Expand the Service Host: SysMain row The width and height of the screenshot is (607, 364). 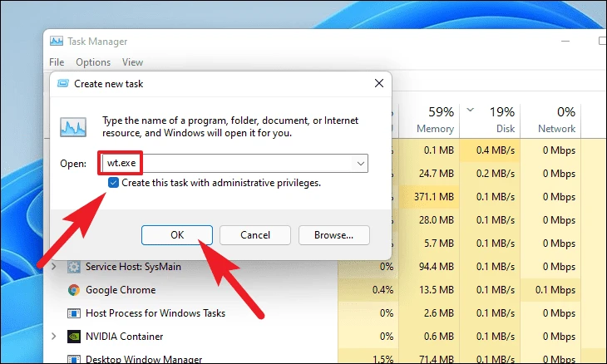(54, 267)
